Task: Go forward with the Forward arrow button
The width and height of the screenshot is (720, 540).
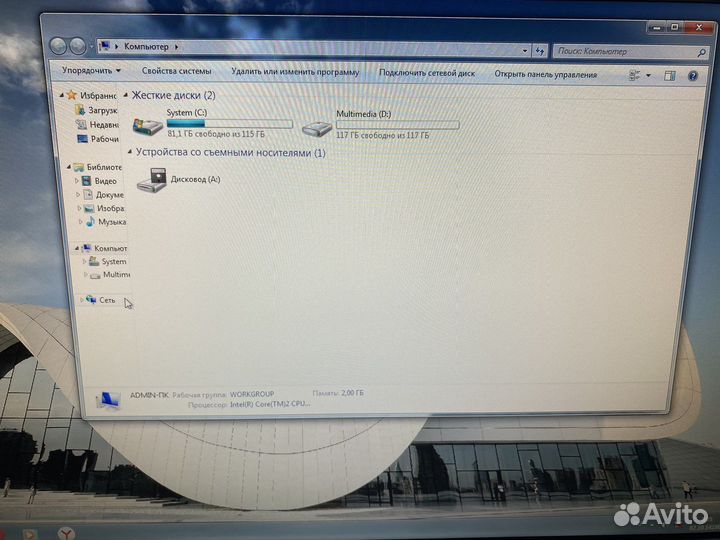Action: tap(78, 45)
